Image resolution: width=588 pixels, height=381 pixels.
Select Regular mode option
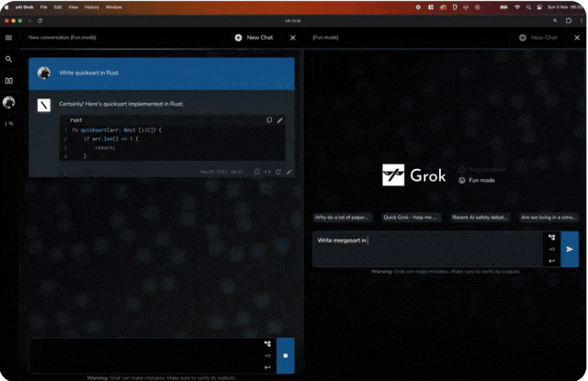tap(482, 169)
